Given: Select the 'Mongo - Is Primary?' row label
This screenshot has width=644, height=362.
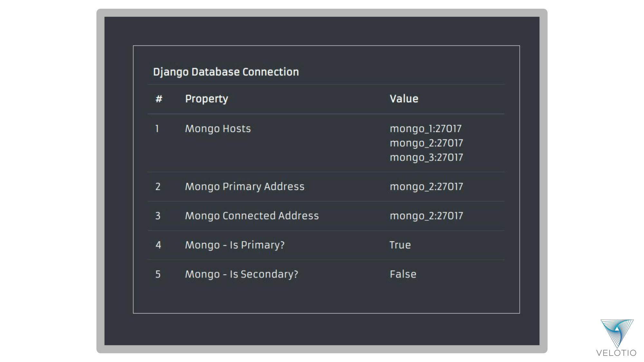Looking at the screenshot, I should 235,245.
